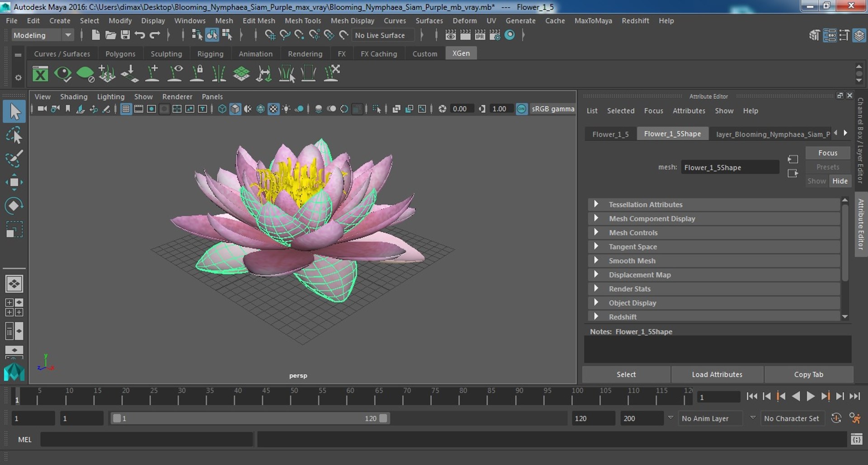The image size is (868, 465).
Task: Activate the Paint selection tool
Action: [14, 158]
